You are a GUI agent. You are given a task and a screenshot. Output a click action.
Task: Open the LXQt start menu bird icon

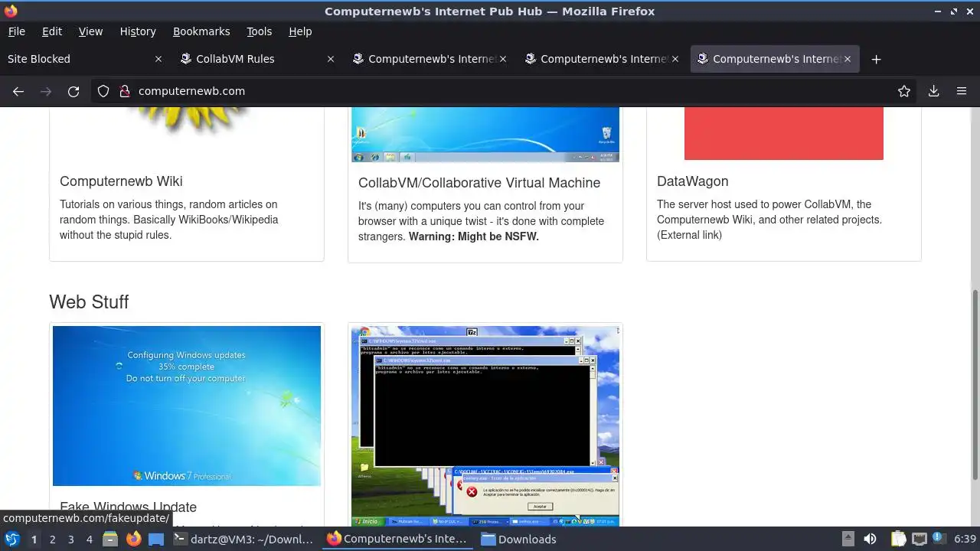click(x=11, y=539)
